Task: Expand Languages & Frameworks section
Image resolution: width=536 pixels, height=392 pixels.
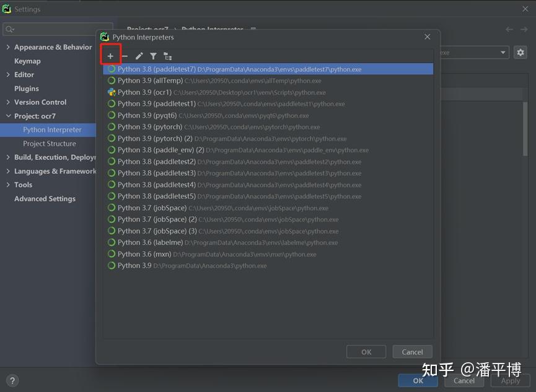Action: 8,171
